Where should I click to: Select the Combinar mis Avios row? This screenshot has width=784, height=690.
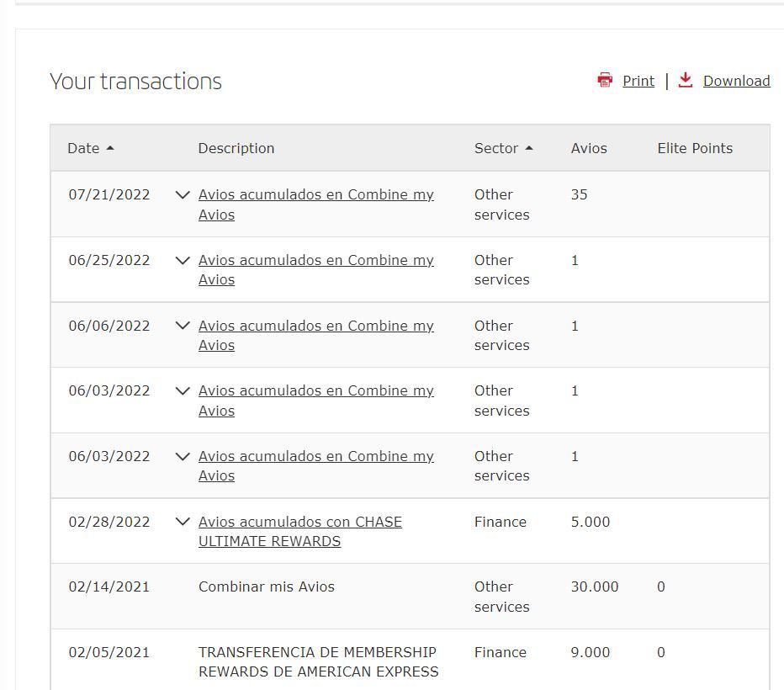point(410,597)
